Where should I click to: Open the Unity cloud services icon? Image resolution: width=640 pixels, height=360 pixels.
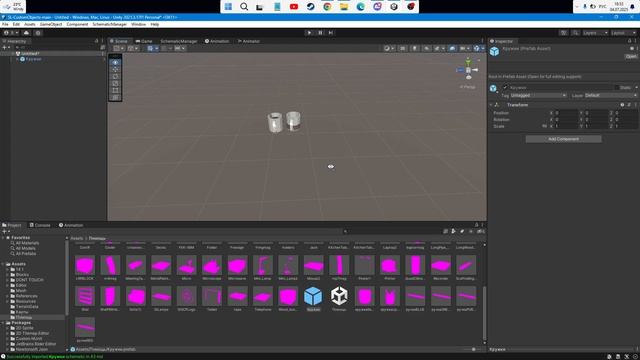click(x=27, y=33)
